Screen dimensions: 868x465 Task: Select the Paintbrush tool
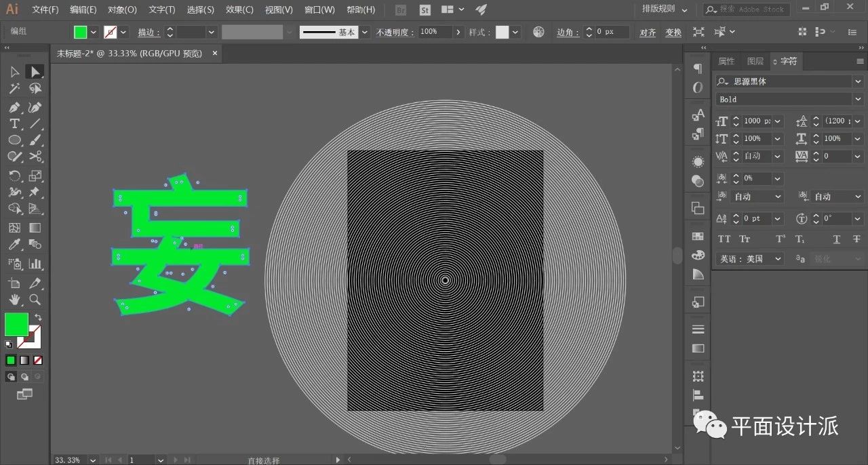point(35,140)
